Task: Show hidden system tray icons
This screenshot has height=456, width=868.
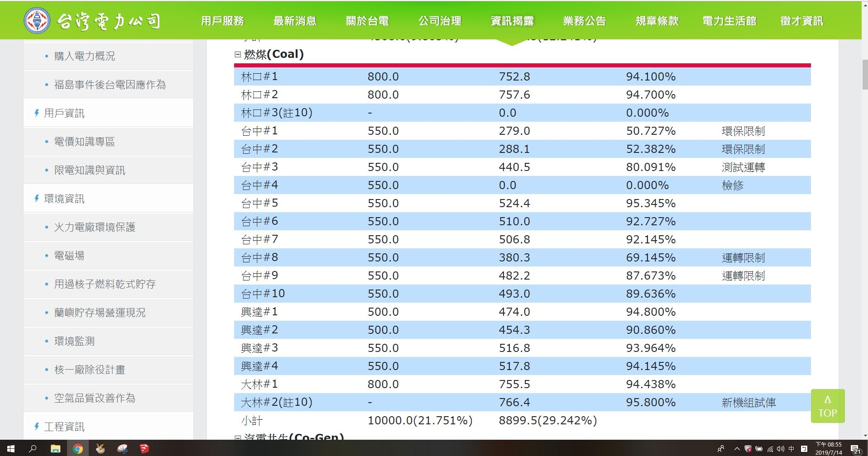Action: pos(737,449)
